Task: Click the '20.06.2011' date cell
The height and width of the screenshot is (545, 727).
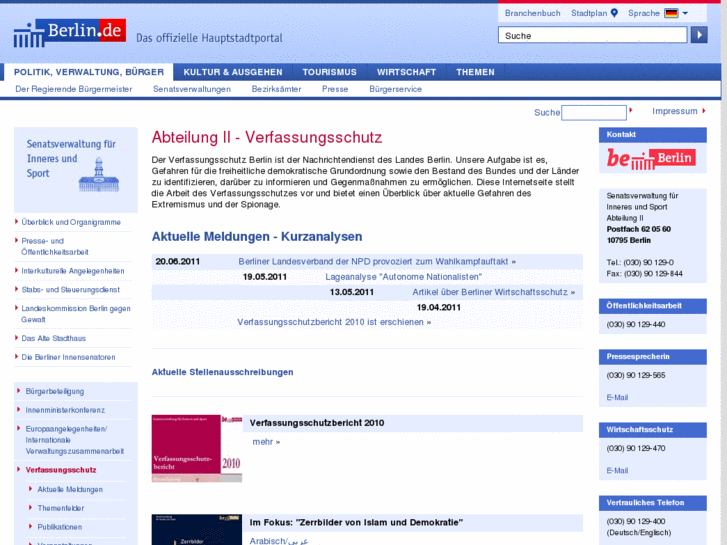Action: coord(178,262)
